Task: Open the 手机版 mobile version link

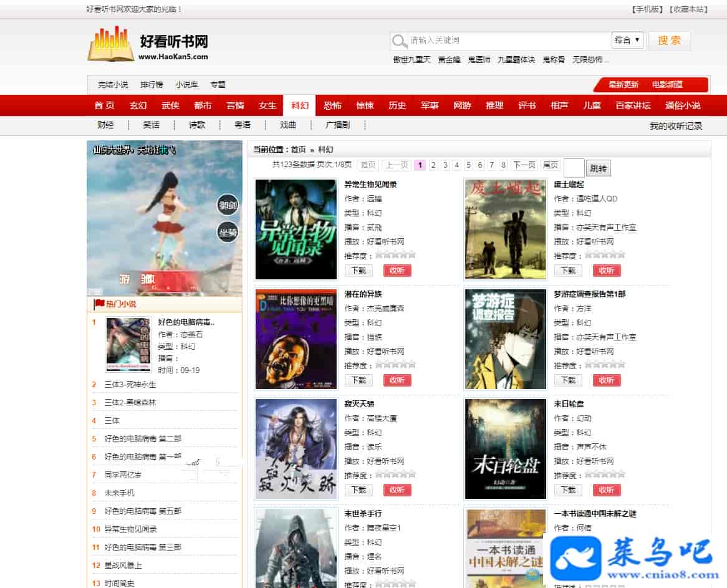Action: [x=647, y=9]
